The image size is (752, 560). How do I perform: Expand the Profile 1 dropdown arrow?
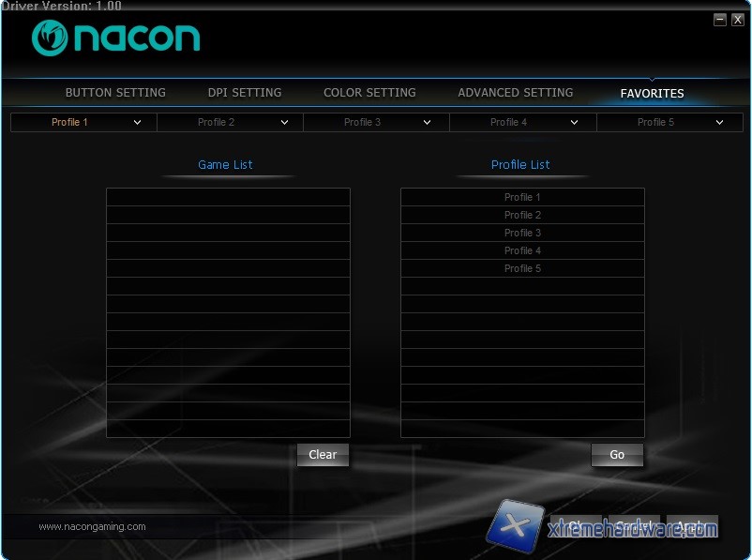pos(137,122)
